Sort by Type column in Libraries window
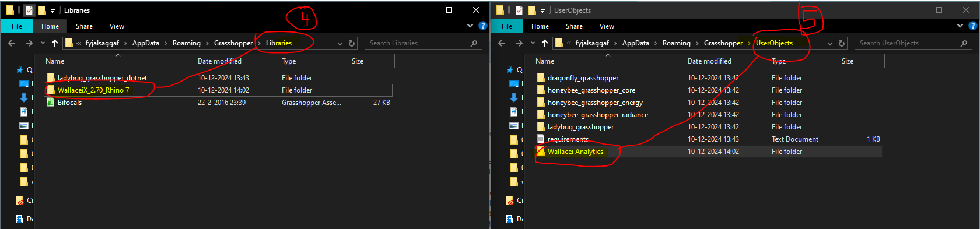The width and height of the screenshot is (980, 229). [x=313, y=61]
